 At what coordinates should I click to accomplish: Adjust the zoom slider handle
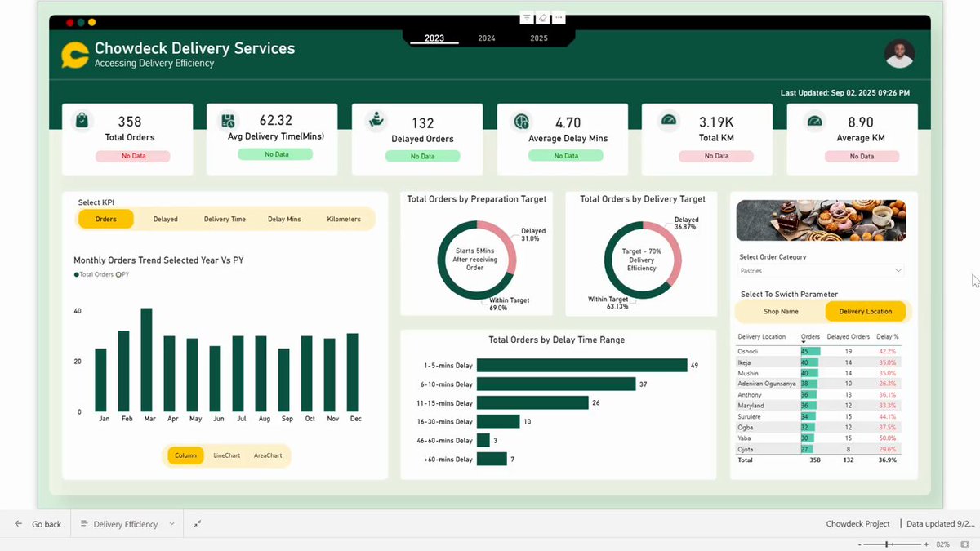coord(888,544)
